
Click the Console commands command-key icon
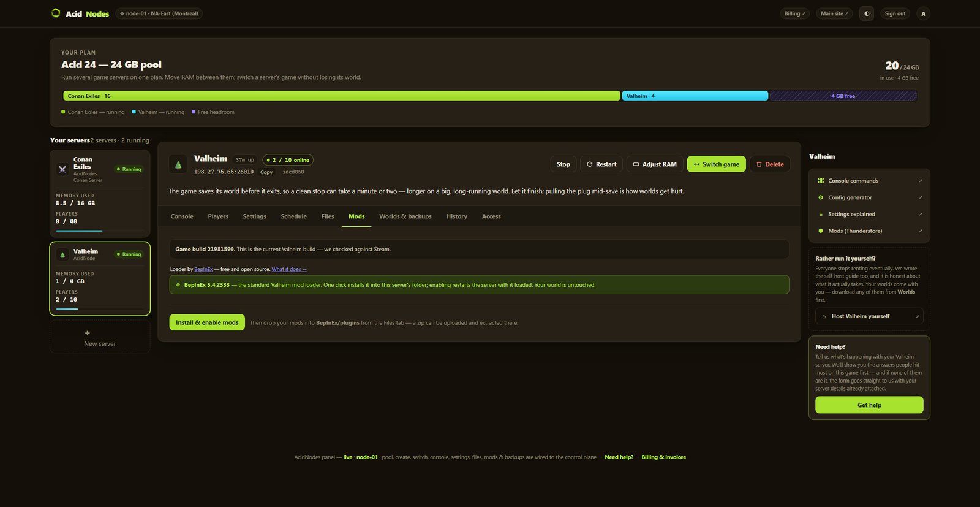(x=821, y=181)
